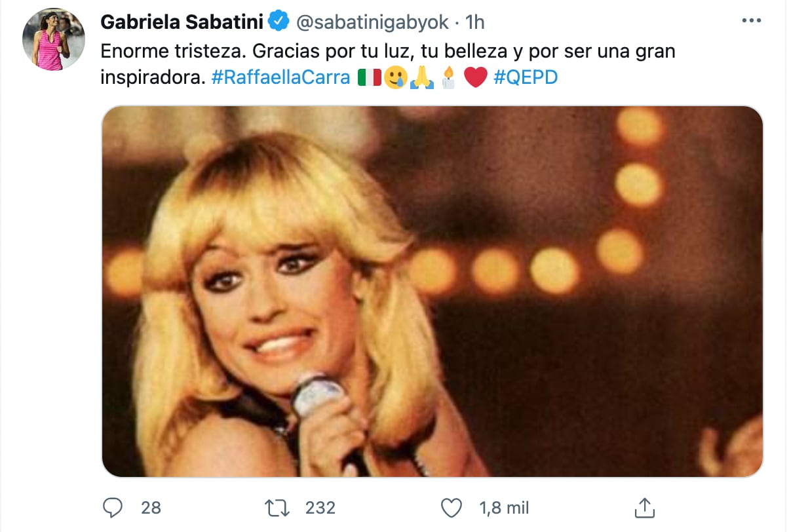Click the Gabriela Sabatini display name
789x532 pixels.
pos(182,22)
